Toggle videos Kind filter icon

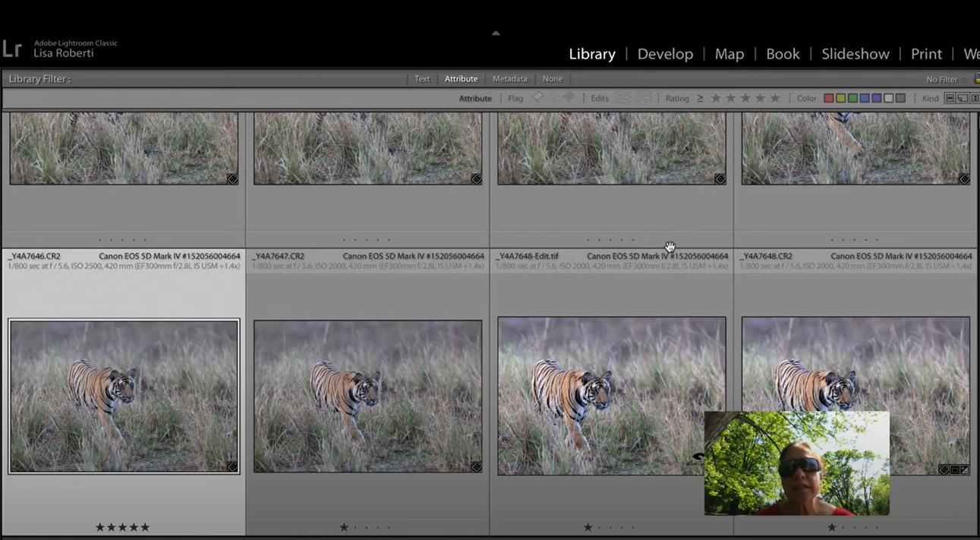(975, 99)
